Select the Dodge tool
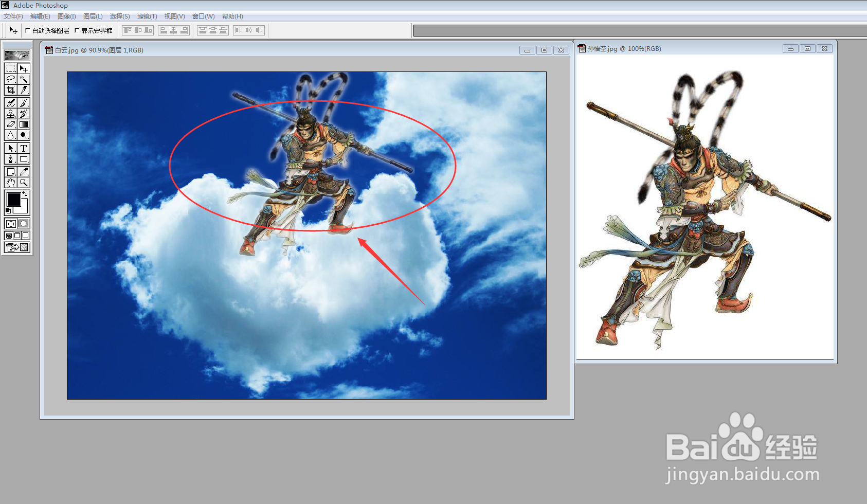 24,135
